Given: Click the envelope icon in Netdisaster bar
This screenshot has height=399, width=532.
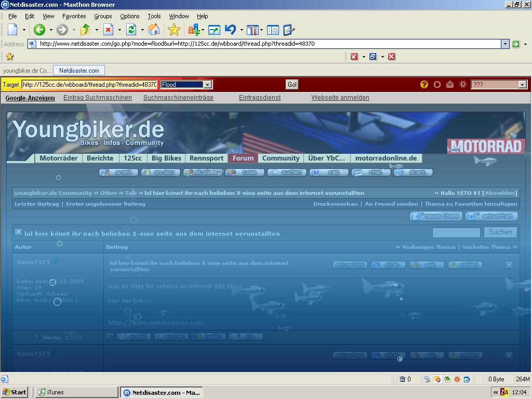Looking at the screenshot, I should coord(450,85).
